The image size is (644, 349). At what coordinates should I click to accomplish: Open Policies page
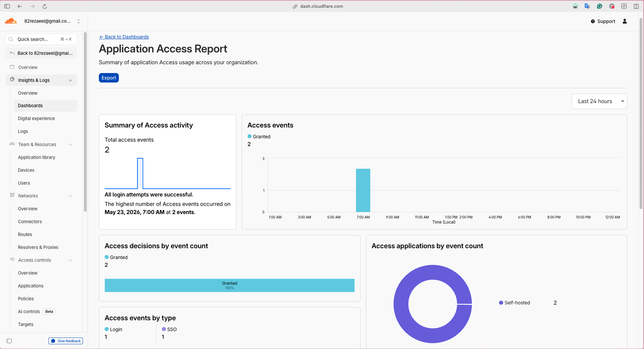click(x=45, y=299)
